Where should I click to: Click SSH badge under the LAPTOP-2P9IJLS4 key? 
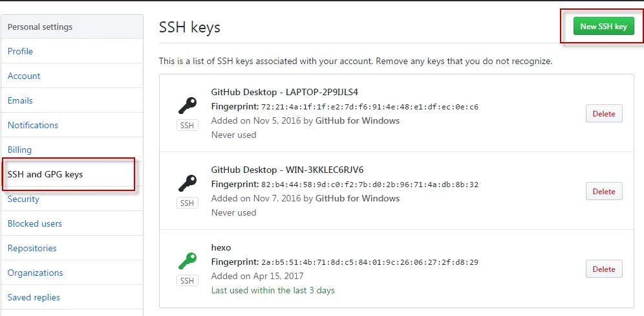click(187, 126)
